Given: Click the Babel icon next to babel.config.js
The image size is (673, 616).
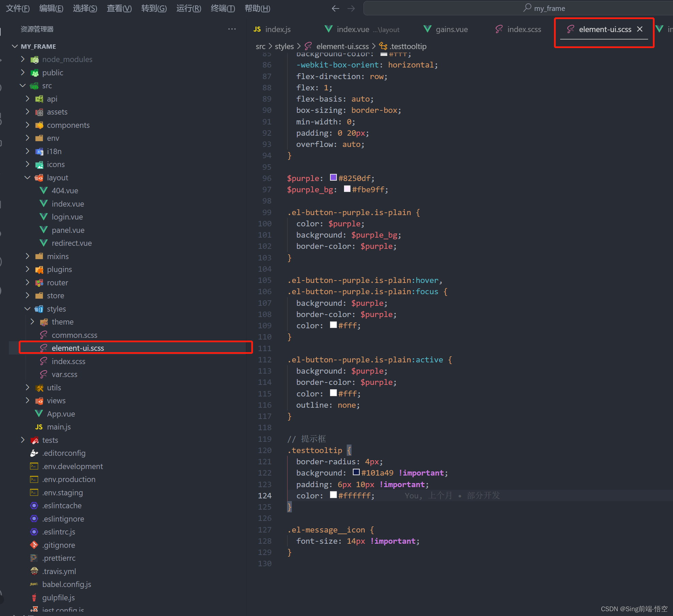Looking at the screenshot, I should click(34, 584).
